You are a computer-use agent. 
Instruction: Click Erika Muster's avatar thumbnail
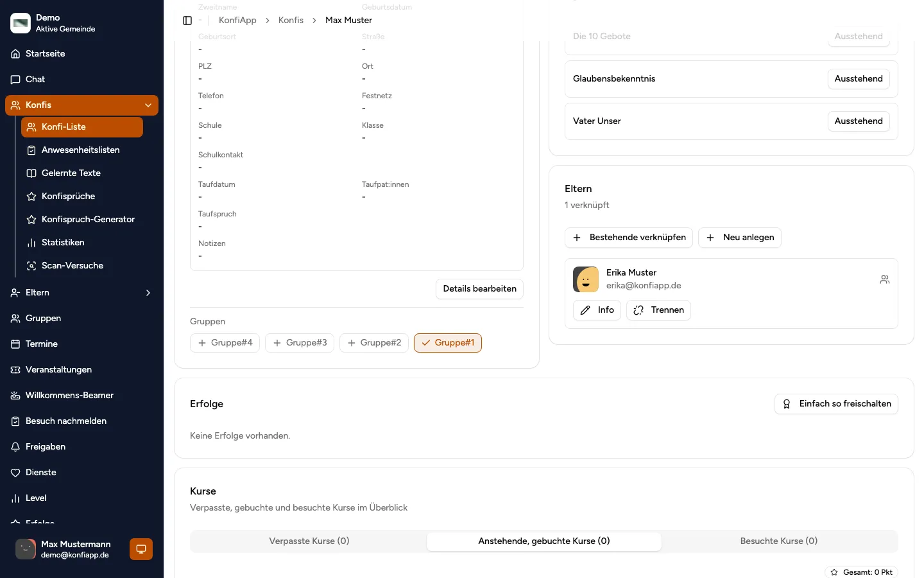pos(586,279)
